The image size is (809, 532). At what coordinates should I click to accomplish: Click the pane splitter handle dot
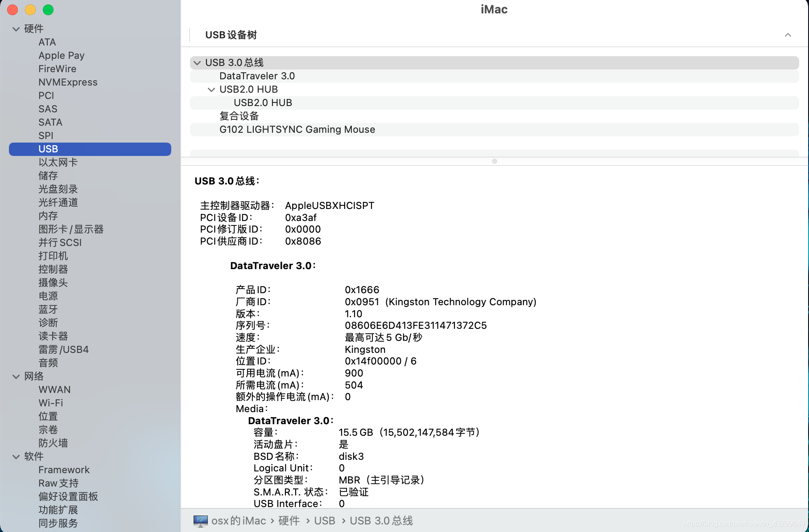[494, 161]
